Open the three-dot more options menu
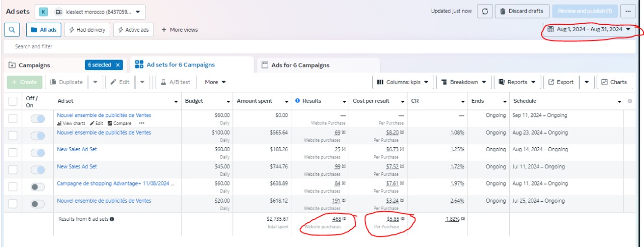Viewport: 644px width, 247px height. [x=627, y=11]
